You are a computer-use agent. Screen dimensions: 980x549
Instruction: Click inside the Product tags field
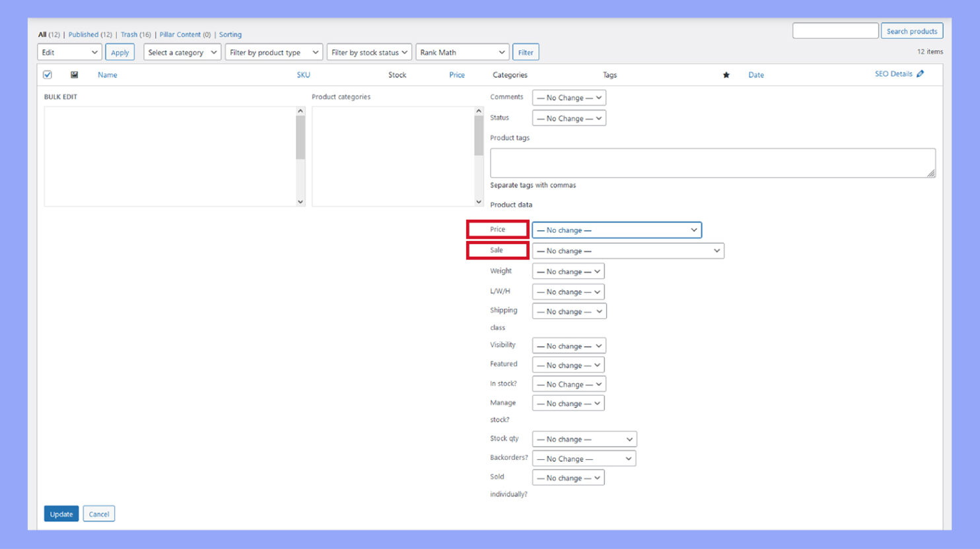click(x=713, y=162)
